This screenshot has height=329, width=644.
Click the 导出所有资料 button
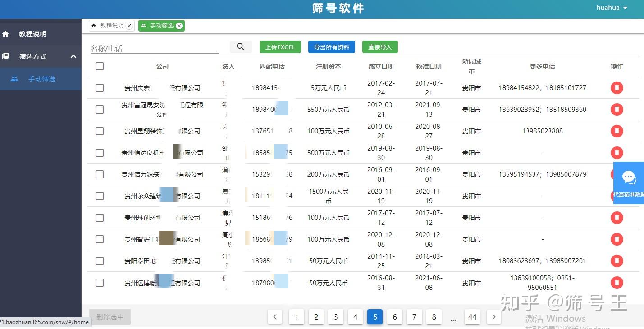332,46
